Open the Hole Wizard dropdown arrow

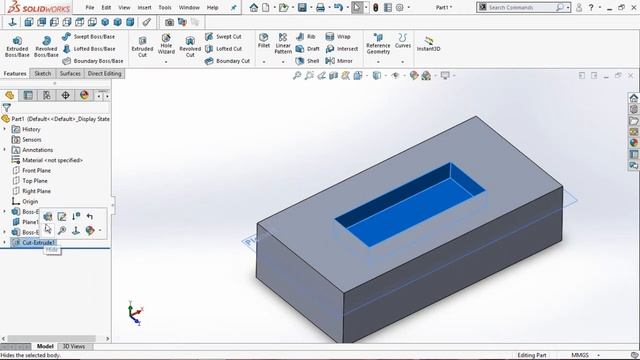coord(166,62)
